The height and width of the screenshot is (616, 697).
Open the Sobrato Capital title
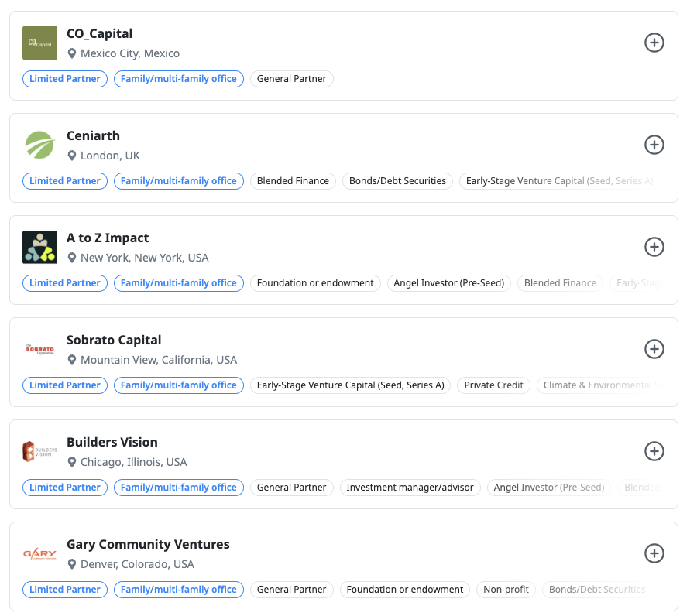click(114, 341)
